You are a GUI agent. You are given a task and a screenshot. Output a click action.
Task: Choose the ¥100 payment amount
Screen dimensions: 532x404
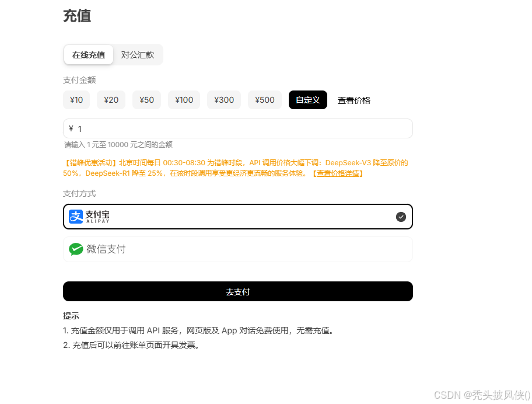point(184,100)
